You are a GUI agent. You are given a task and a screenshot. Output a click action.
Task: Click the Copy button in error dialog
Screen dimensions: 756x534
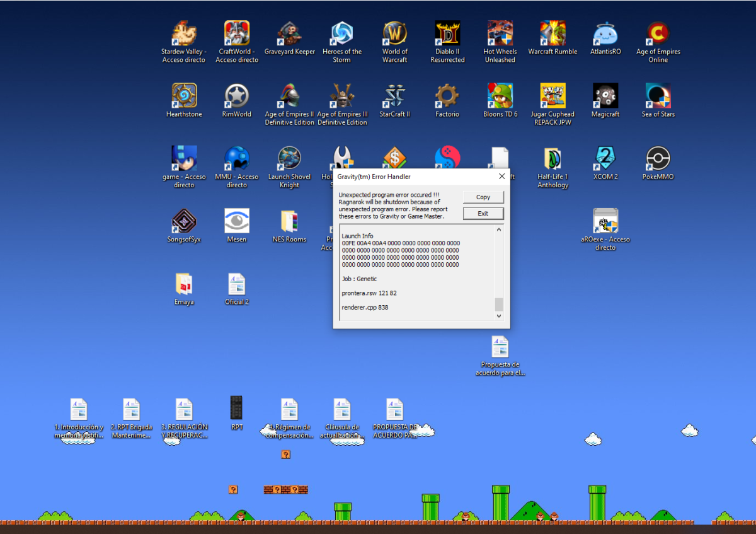483,197
